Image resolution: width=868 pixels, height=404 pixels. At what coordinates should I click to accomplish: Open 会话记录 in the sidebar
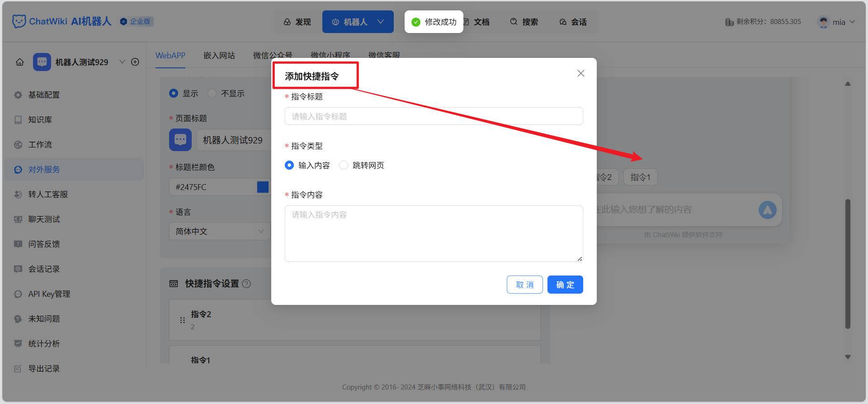tap(74, 269)
